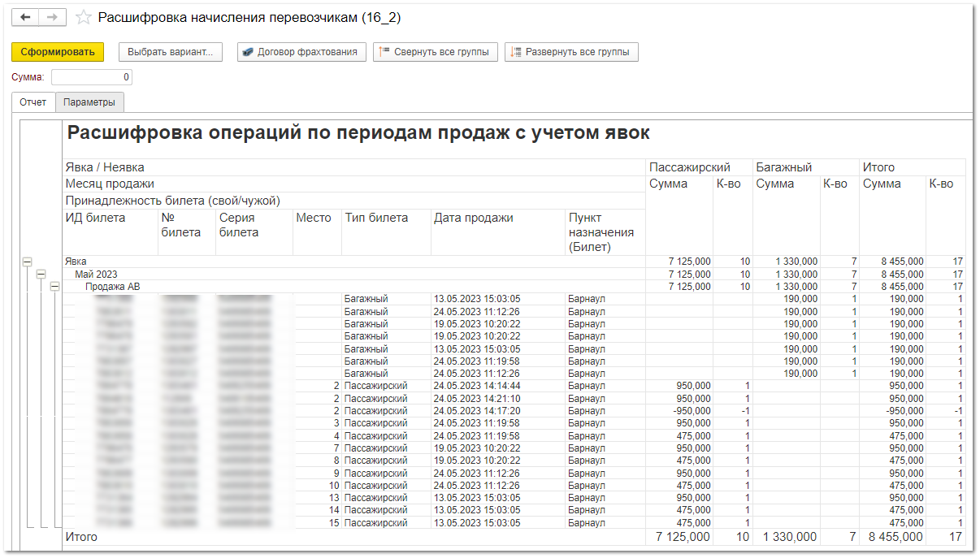Image resolution: width=980 pixels, height=558 pixels.
Task: Collapse the Май 2023 grouping
Action: click(x=41, y=275)
